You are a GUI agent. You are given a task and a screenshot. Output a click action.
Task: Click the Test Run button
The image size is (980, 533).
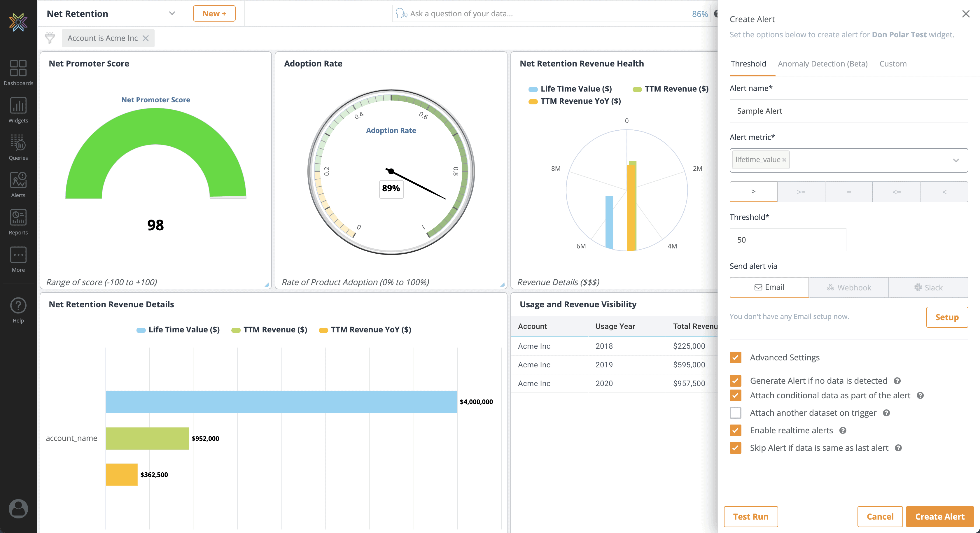point(750,516)
